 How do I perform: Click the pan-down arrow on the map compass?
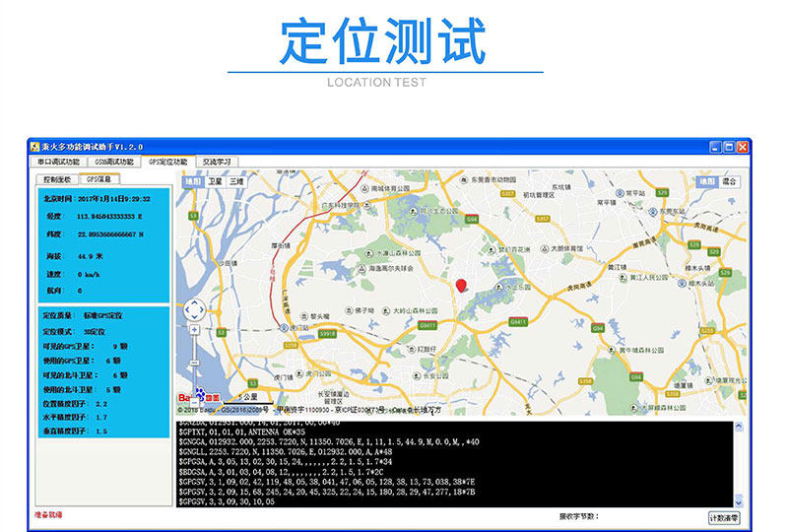194,317
